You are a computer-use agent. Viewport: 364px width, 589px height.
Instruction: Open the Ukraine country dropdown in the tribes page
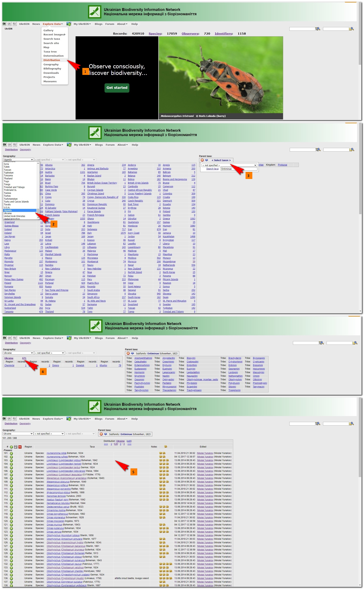pyautogui.click(x=18, y=353)
